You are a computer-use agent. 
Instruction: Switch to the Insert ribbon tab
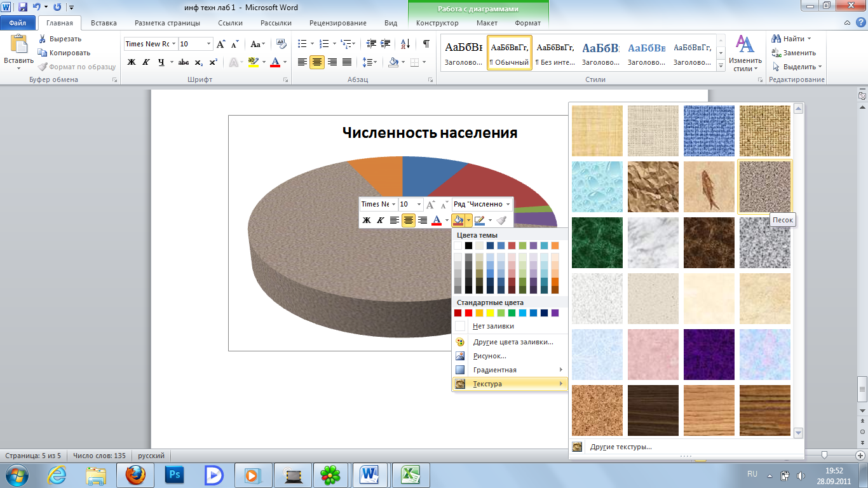[104, 23]
